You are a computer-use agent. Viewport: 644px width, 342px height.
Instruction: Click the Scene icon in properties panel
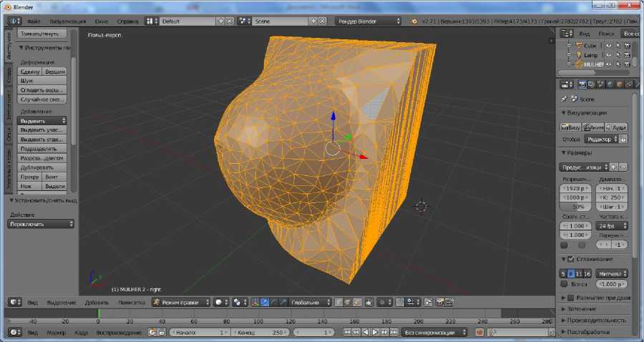click(575, 99)
